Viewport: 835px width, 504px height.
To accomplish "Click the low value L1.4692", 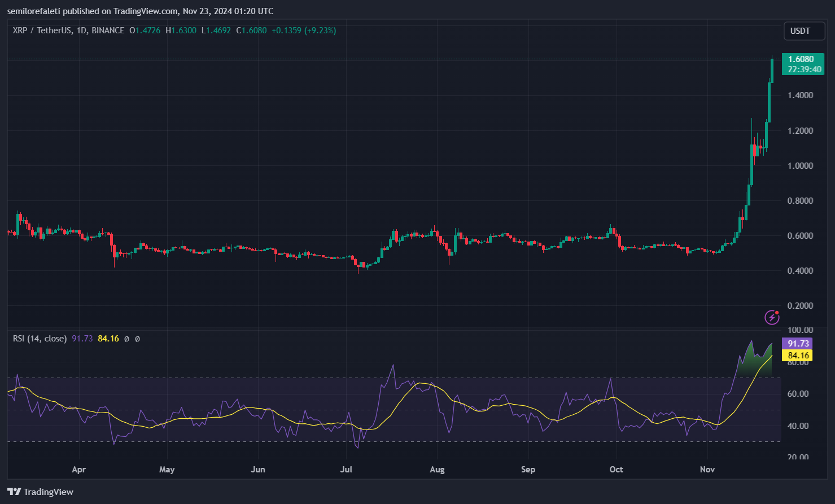I will [x=216, y=30].
